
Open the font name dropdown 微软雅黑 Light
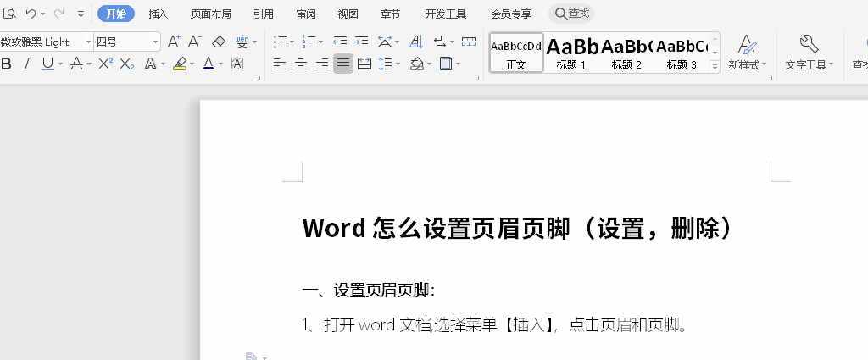88,42
